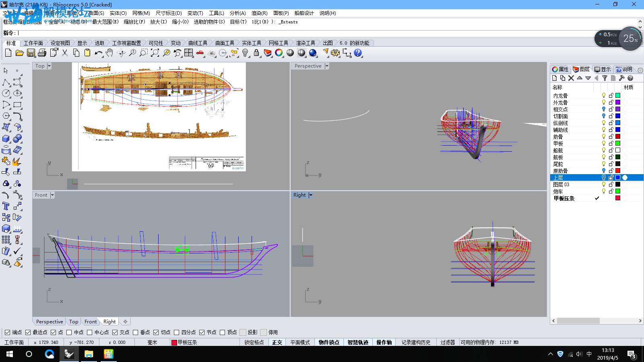Select the Circle tool in the left sidebar

coord(6,93)
